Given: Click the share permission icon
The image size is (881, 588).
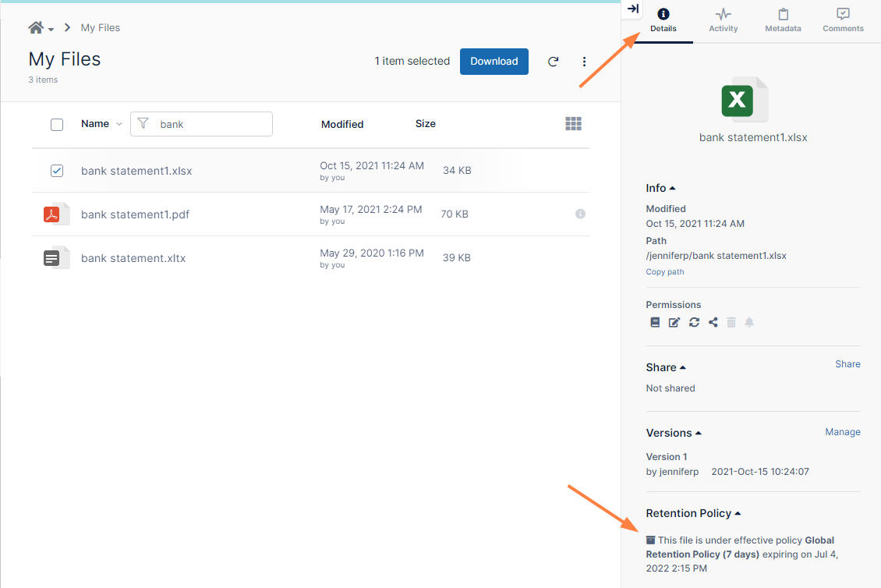Looking at the screenshot, I should click(713, 322).
